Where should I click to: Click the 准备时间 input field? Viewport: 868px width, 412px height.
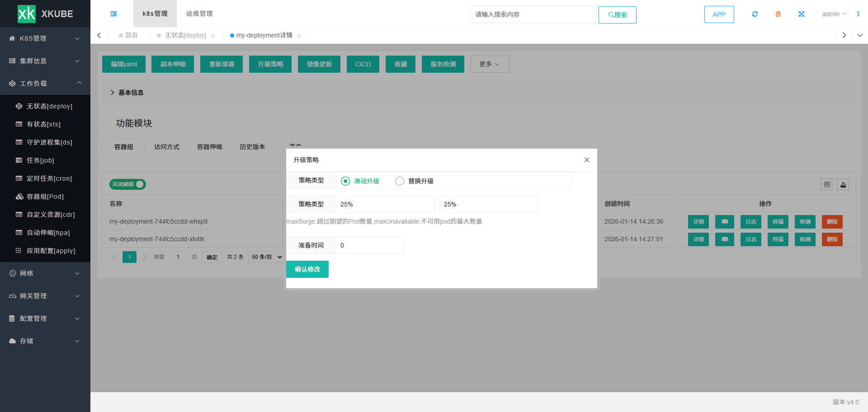click(369, 245)
